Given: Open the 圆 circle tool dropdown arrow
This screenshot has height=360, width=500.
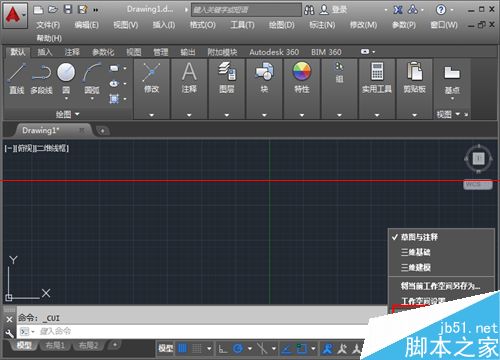Looking at the screenshot, I should point(66,99).
